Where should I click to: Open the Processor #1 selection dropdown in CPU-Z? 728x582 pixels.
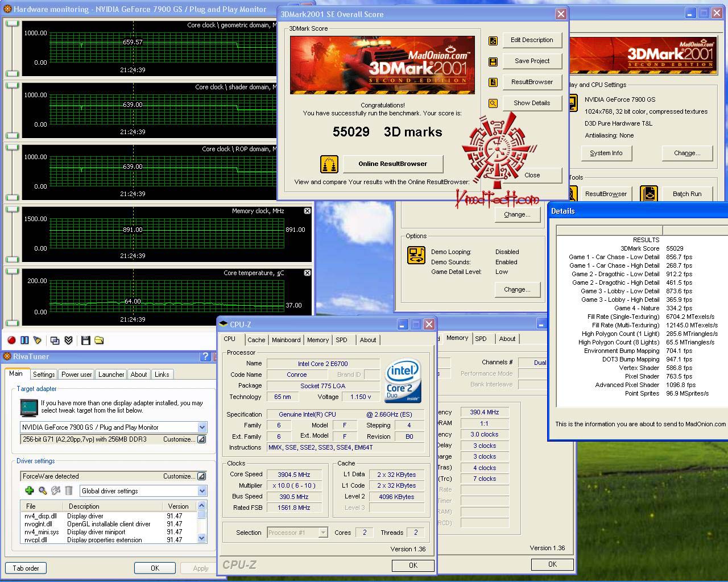click(323, 533)
